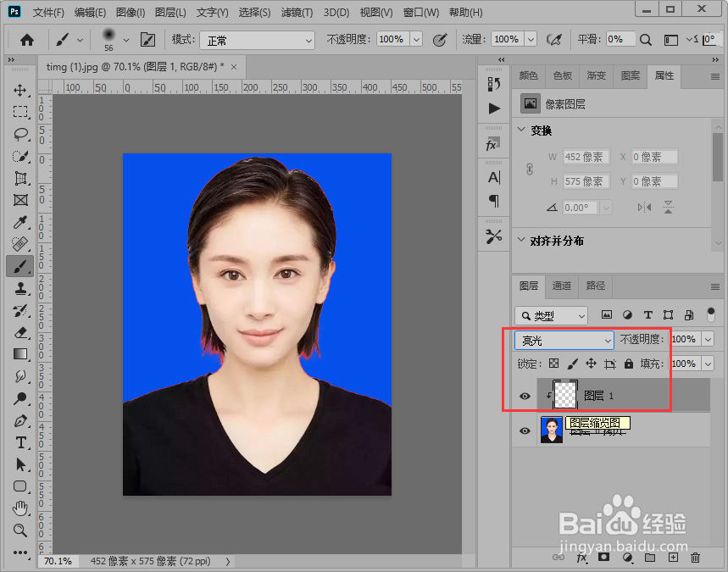Open the 文件(F) menu
The width and height of the screenshot is (728, 572).
pyautogui.click(x=48, y=13)
